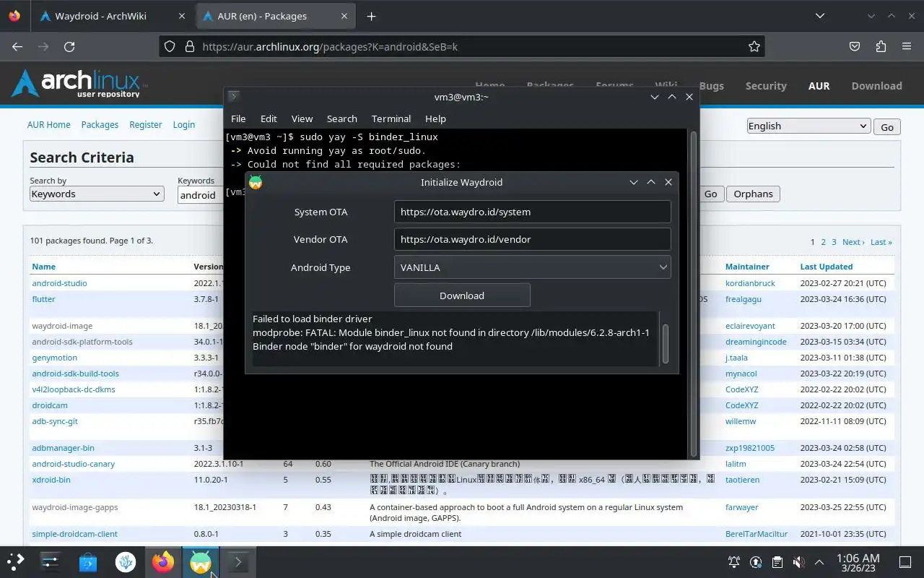Click the Vendor OTA URL field
Viewport: 924px width, 578px height.
pos(532,239)
